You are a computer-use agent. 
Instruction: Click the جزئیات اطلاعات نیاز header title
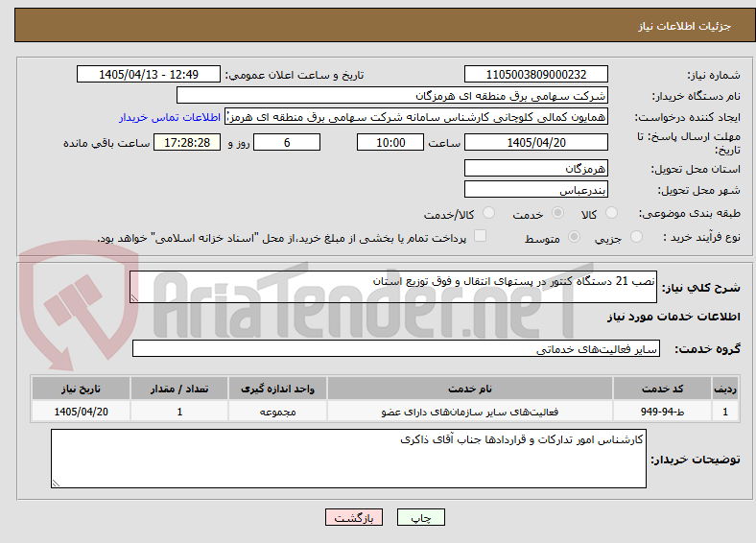685,26
